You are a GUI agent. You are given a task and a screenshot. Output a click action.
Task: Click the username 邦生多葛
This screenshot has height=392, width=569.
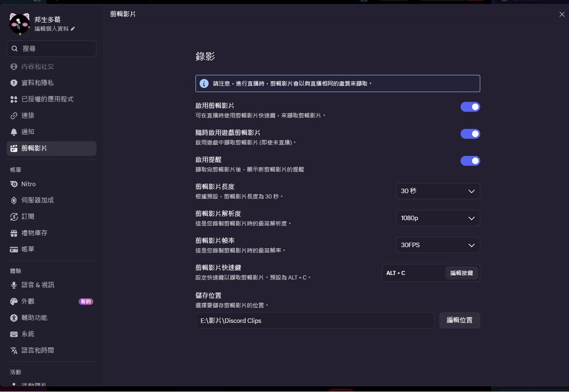(x=47, y=19)
